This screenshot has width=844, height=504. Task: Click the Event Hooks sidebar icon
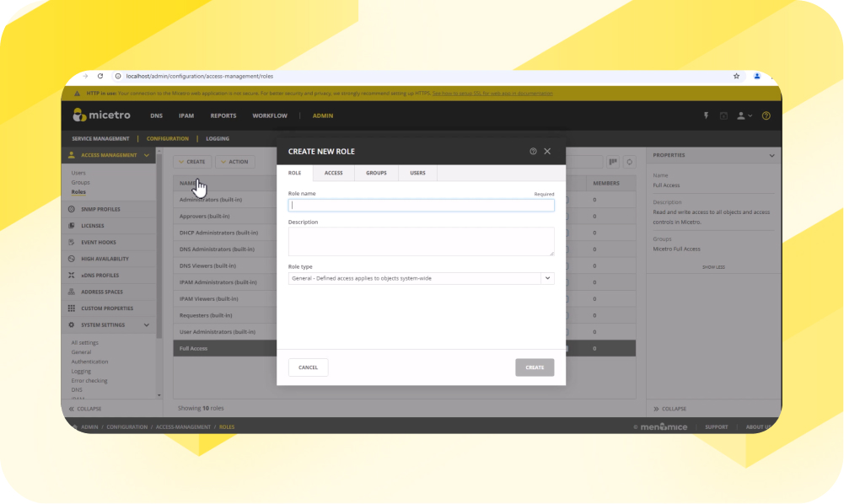click(72, 242)
